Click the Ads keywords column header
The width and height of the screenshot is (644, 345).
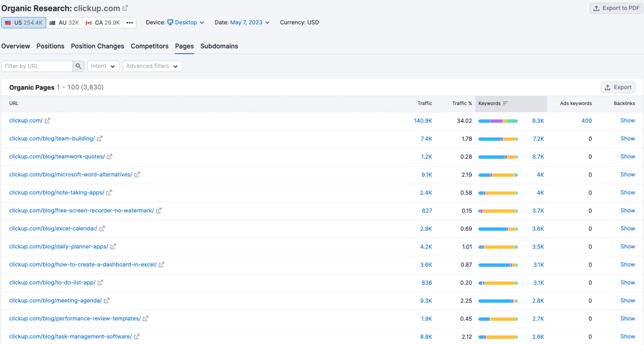(576, 103)
